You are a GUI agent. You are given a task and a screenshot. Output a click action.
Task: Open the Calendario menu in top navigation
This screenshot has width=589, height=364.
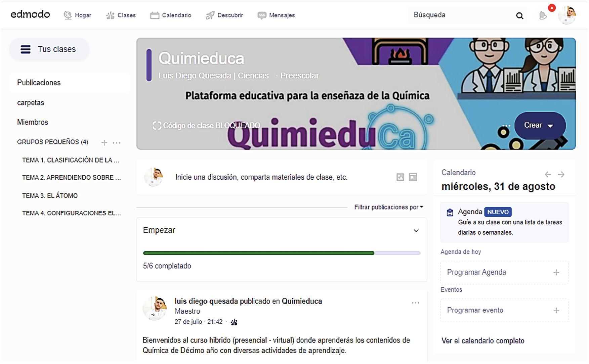point(171,15)
